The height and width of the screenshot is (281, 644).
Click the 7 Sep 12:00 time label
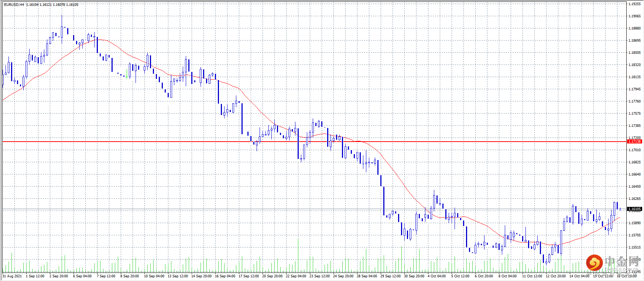tap(106, 276)
